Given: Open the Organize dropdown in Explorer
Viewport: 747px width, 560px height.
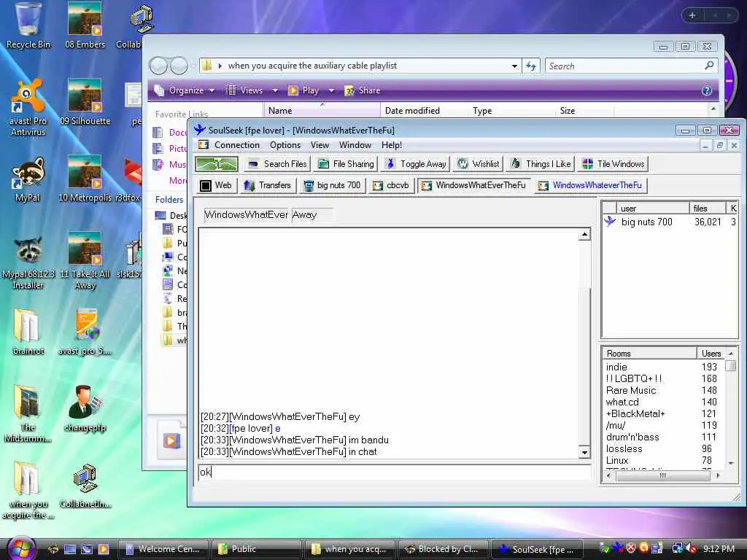Looking at the screenshot, I should 185,90.
